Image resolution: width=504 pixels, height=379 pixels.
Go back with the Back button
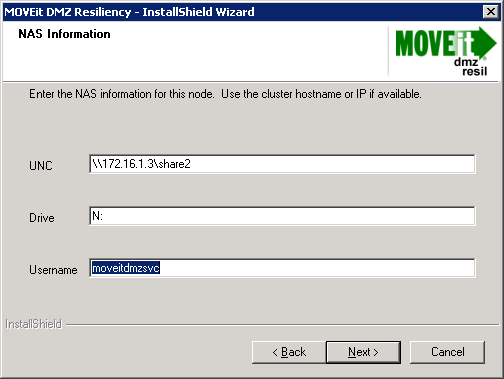coord(289,352)
